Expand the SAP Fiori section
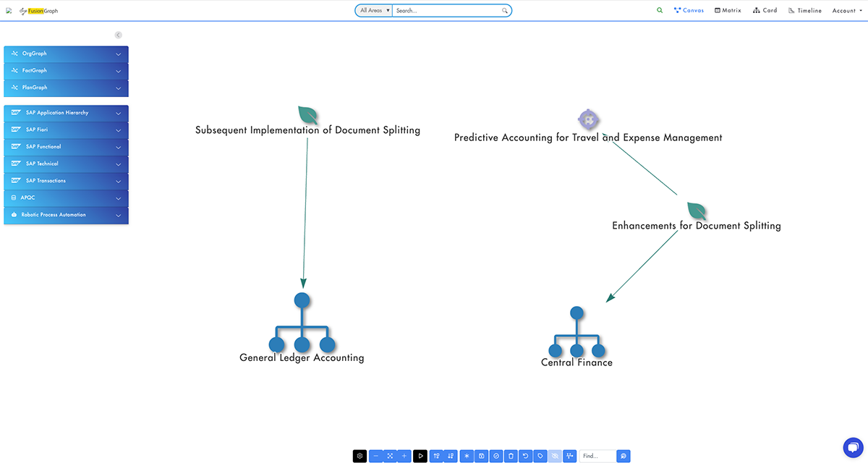This screenshot has width=868, height=463. (66, 129)
